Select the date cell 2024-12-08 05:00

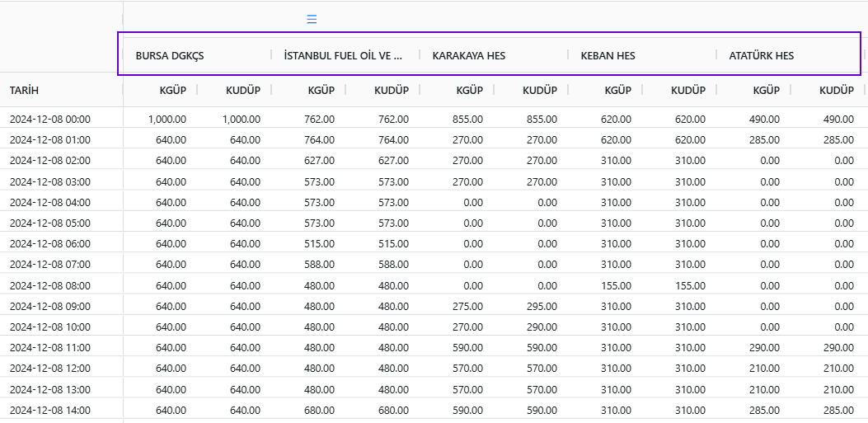(49, 223)
